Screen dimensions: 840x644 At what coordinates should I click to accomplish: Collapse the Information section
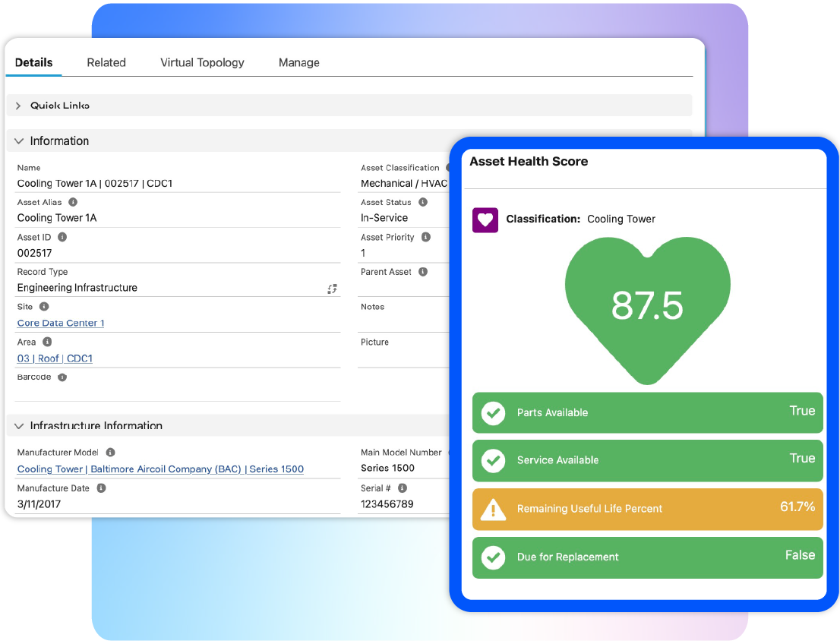click(18, 141)
